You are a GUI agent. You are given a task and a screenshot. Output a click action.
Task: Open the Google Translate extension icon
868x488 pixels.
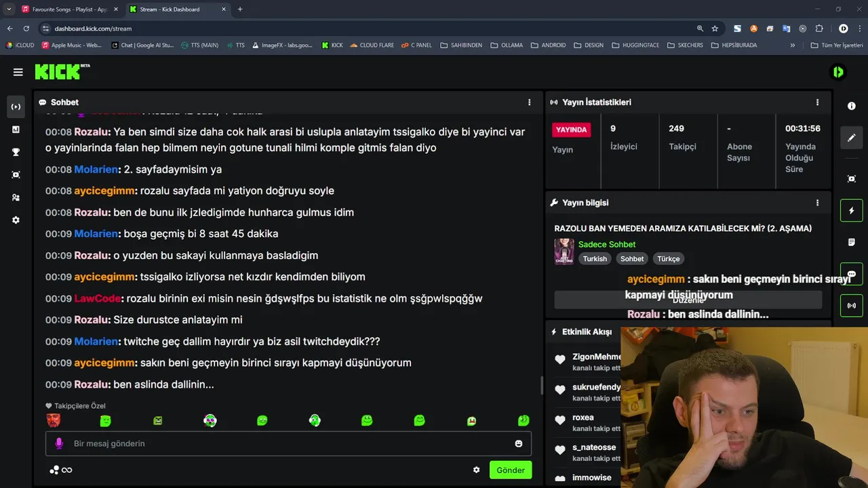pos(787,28)
